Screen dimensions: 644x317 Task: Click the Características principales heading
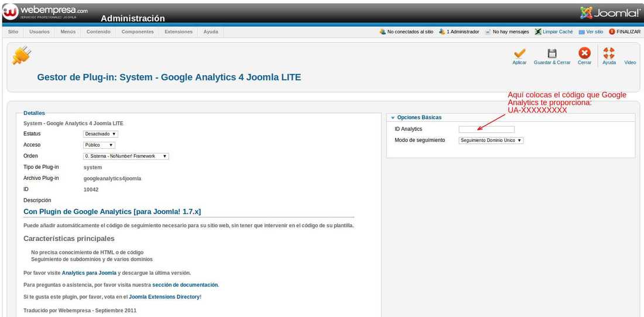(69, 238)
